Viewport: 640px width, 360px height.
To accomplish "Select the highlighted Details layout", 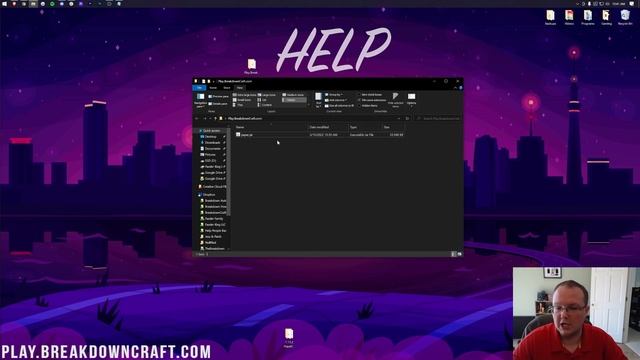I will click(294, 100).
